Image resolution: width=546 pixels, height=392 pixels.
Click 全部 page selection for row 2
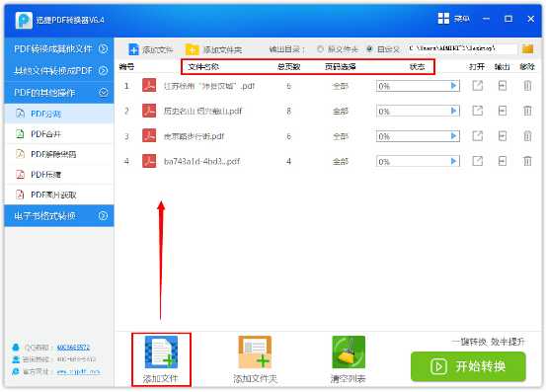(341, 111)
